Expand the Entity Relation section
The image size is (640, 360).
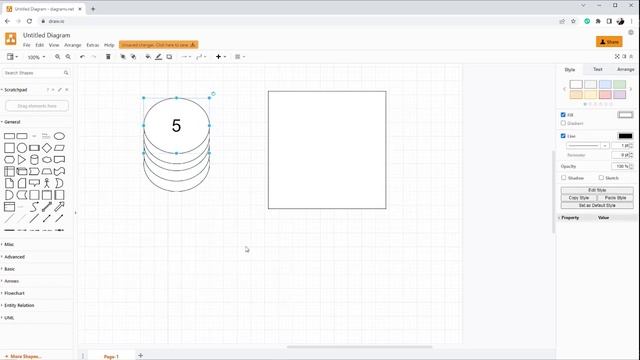point(19,305)
